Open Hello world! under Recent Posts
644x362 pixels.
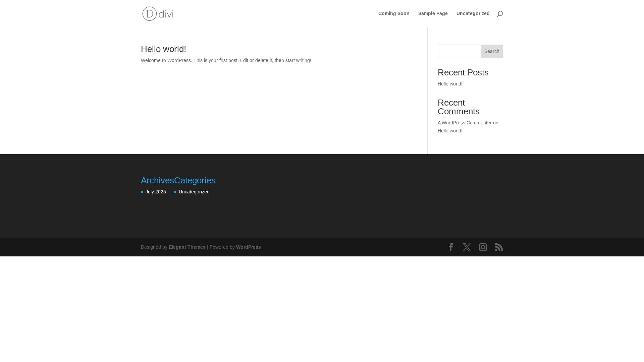tap(450, 84)
